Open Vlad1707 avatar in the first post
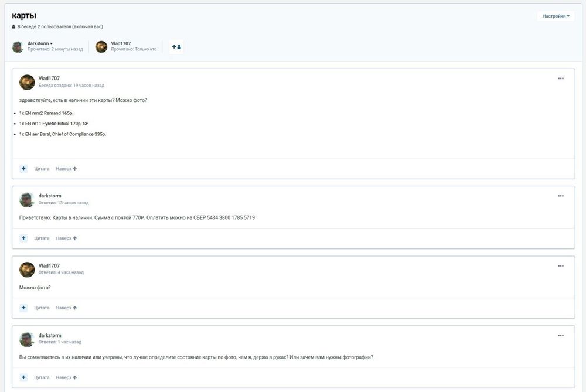Screen dimensions: 586x392 coord(27,82)
